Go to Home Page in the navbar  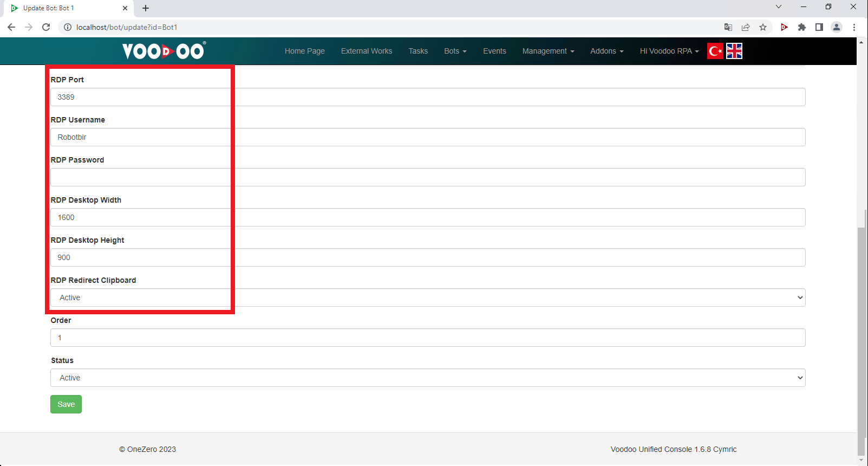305,51
